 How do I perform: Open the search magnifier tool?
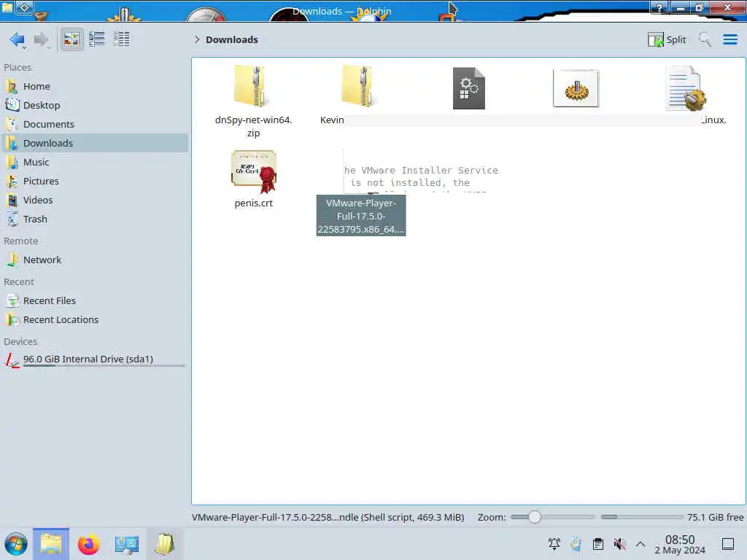[x=705, y=39]
